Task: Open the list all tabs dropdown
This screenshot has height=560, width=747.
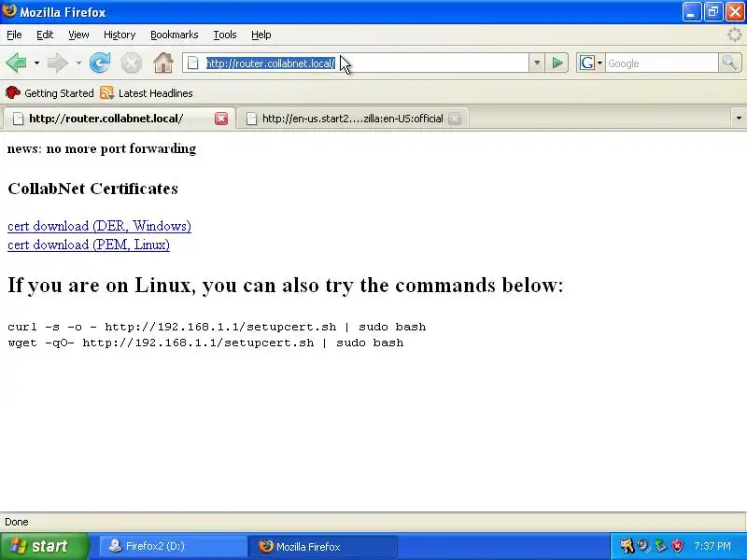Action: pyautogui.click(x=739, y=119)
